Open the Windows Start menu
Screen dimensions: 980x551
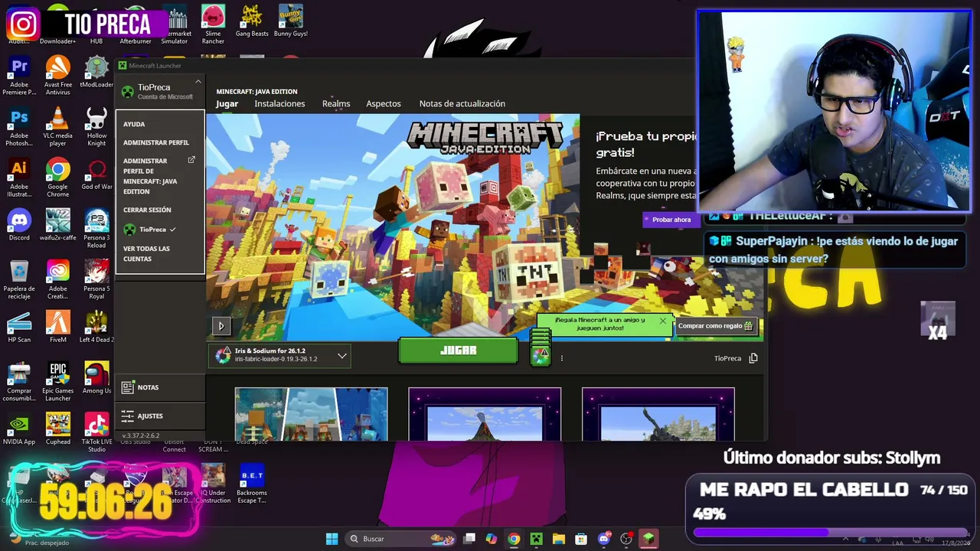coord(332,539)
